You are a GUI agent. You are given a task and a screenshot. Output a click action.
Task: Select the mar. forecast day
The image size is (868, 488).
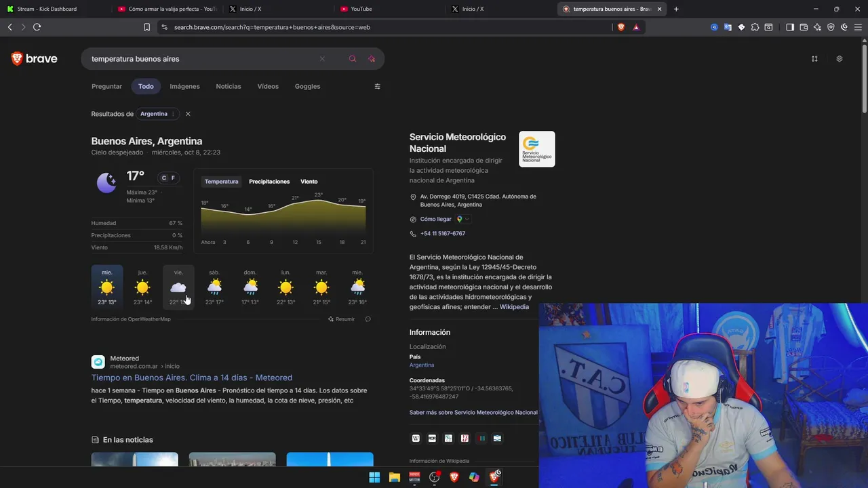(x=321, y=287)
